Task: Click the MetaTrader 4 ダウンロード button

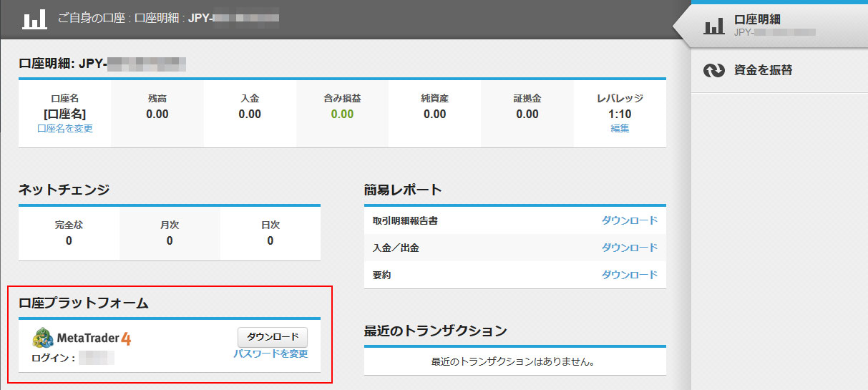Action: [x=273, y=336]
